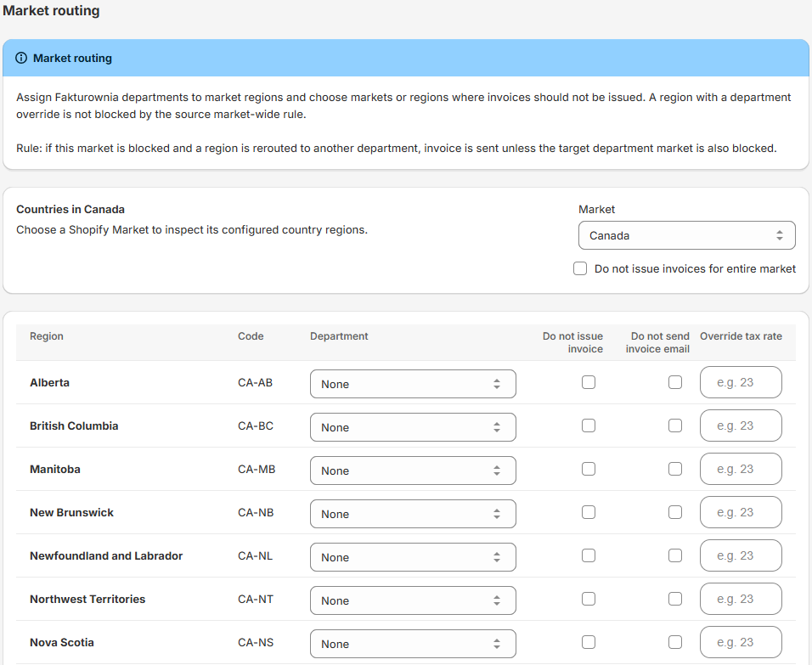Focus tax rate field for Northwest Territories

pos(741,599)
